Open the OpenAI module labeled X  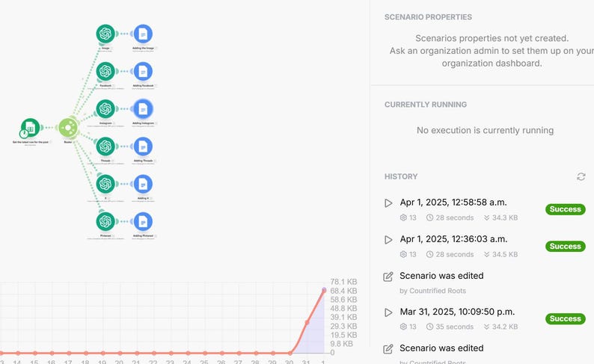pos(105,184)
